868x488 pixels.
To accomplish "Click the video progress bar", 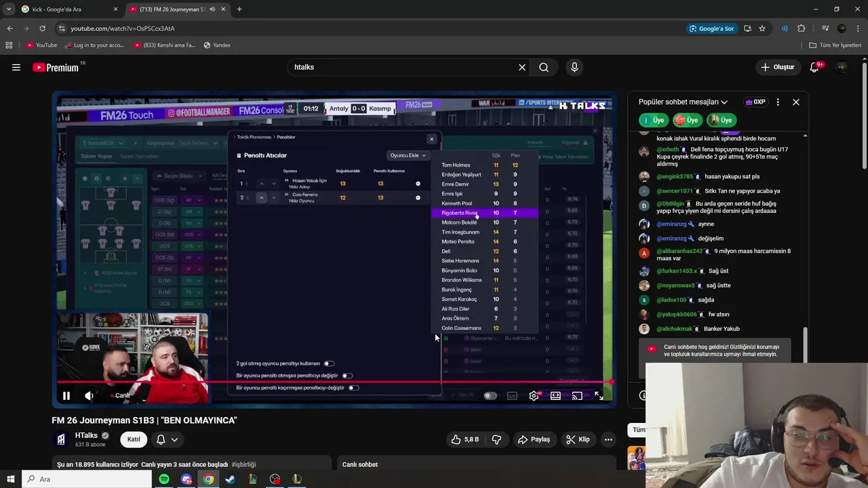I will pos(334,382).
